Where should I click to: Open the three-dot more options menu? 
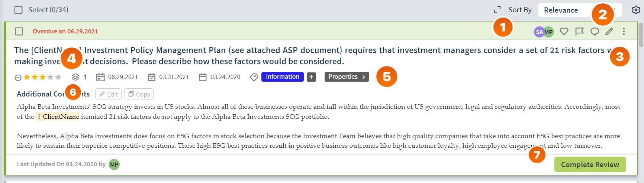point(624,32)
